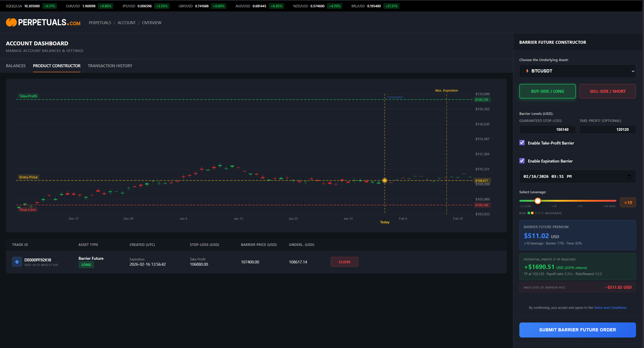Toggle Enable Expiration Barrier checkbox
This screenshot has height=348, width=644.
click(522, 161)
